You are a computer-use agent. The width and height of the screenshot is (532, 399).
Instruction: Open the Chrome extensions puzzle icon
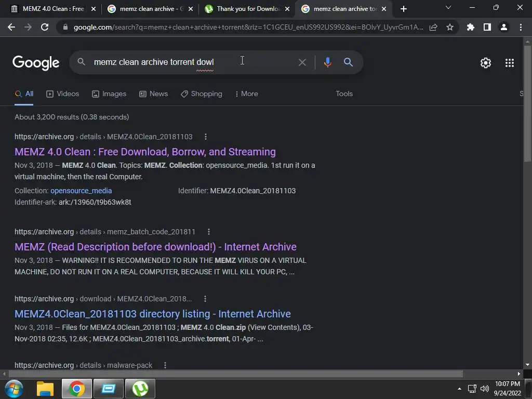pyautogui.click(x=471, y=27)
